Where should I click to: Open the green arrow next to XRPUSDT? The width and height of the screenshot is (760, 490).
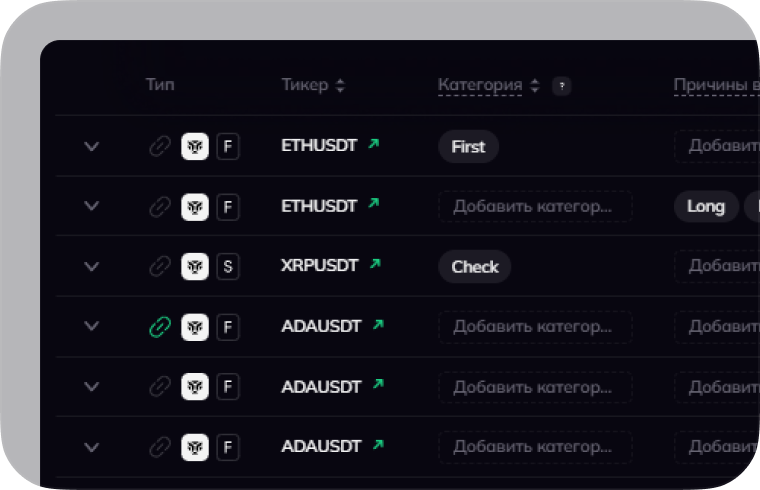click(x=376, y=264)
